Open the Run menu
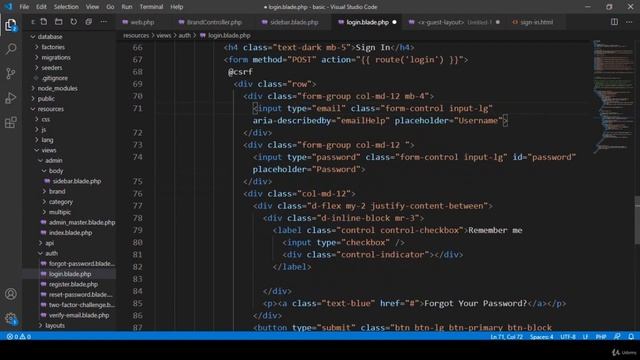Screen dimensions: 640x360 127,7
